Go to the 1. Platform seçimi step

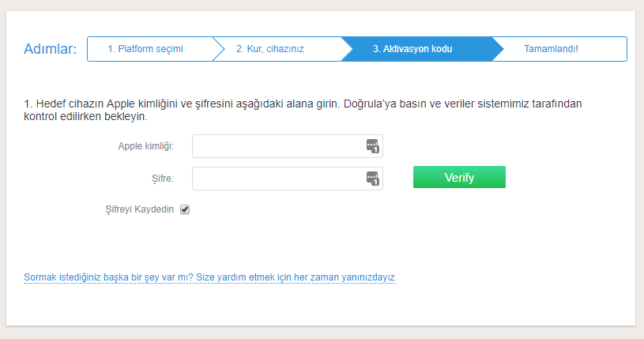pos(145,49)
